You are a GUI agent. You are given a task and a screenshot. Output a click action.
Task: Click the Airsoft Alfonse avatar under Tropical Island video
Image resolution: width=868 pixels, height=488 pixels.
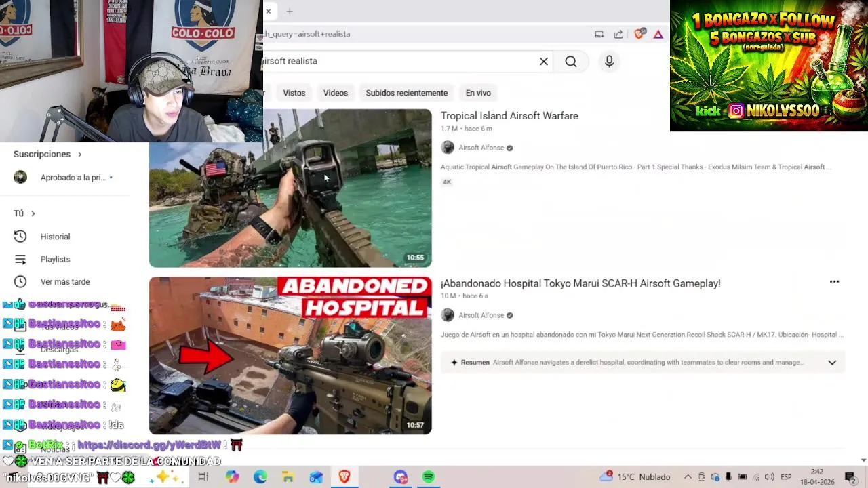coord(448,148)
